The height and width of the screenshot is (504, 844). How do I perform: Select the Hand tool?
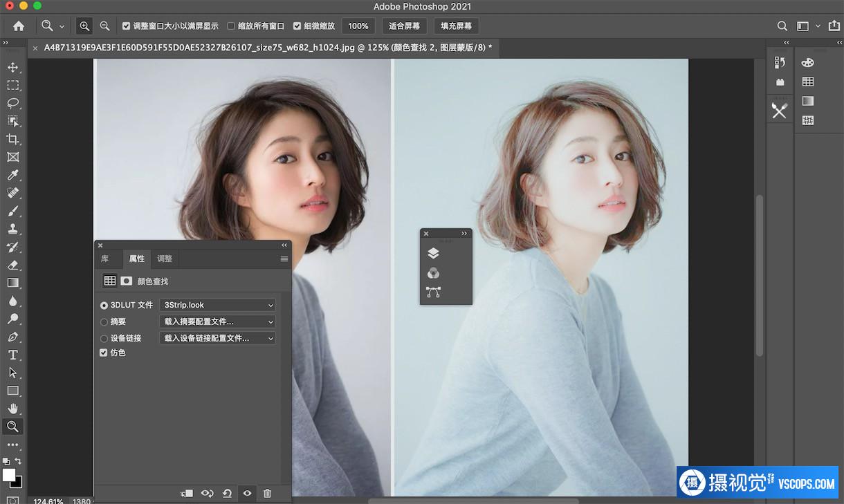click(12, 409)
